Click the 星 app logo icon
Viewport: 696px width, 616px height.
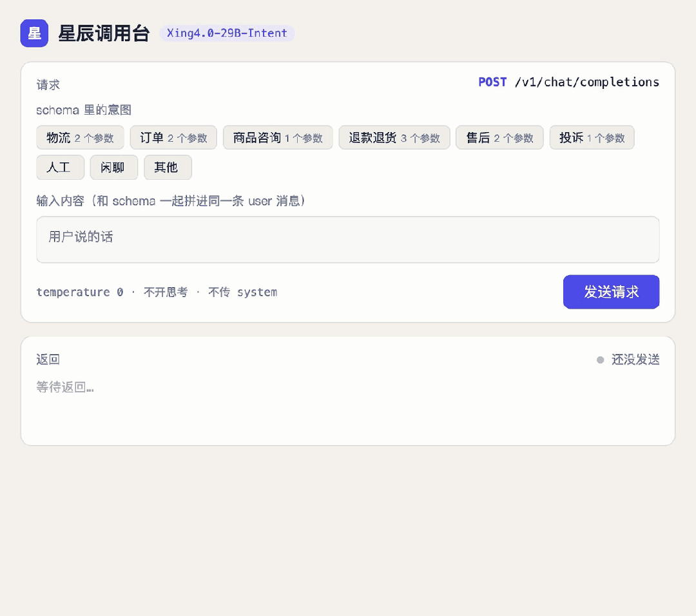(x=34, y=34)
